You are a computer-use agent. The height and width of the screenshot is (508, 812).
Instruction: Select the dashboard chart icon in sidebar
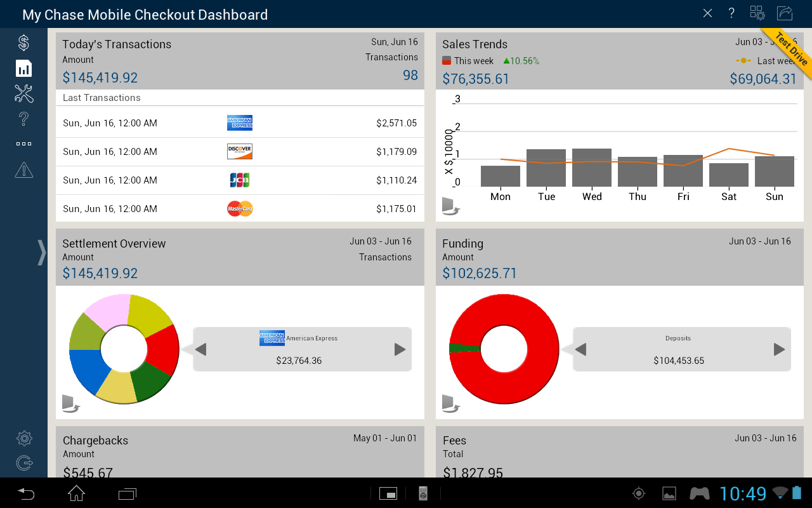pyautogui.click(x=23, y=69)
